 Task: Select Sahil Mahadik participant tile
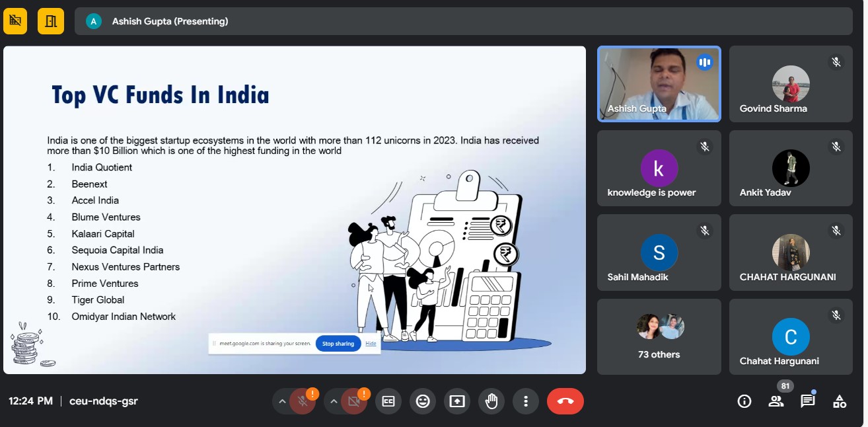(x=659, y=252)
